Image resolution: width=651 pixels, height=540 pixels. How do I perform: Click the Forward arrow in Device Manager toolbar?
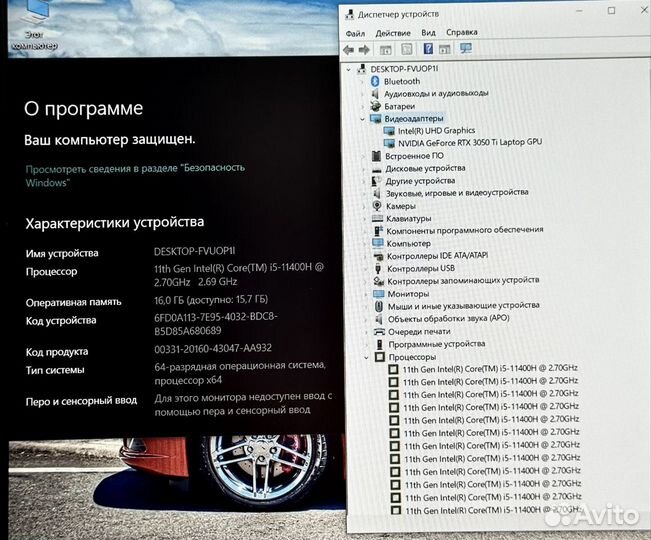364,50
